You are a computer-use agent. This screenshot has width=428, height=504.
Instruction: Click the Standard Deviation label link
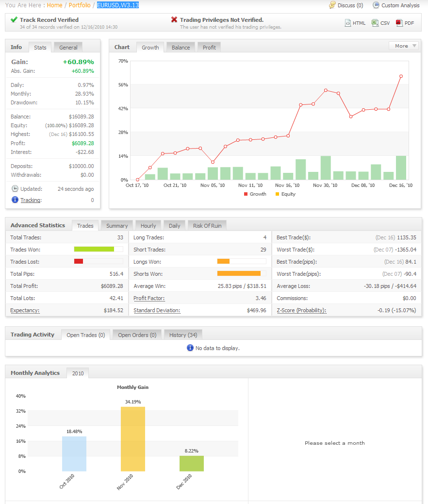(157, 310)
